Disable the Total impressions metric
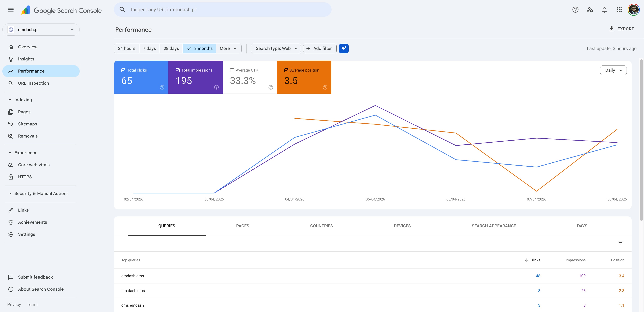Image resolution: width=644 pixels, height=312 pixels. pos(177,70)
